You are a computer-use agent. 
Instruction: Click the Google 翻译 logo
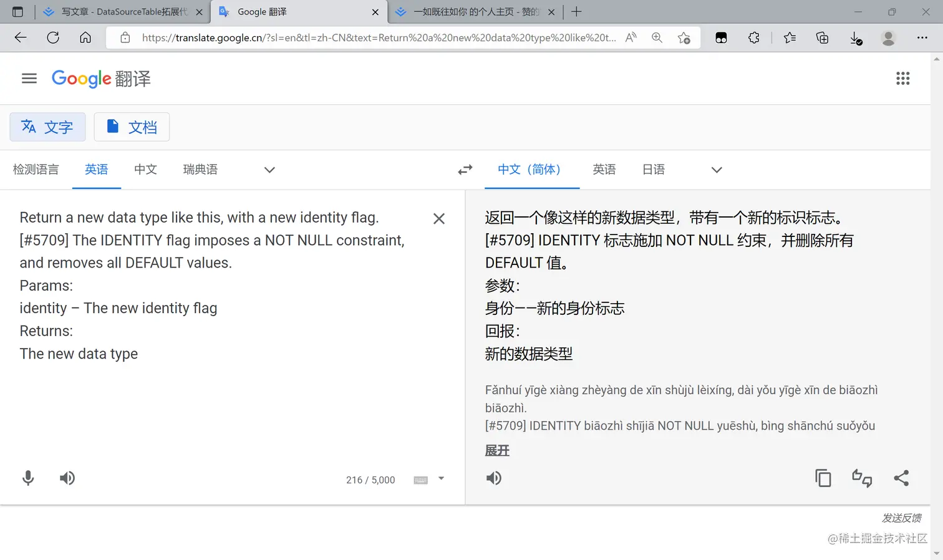[101, 79]
